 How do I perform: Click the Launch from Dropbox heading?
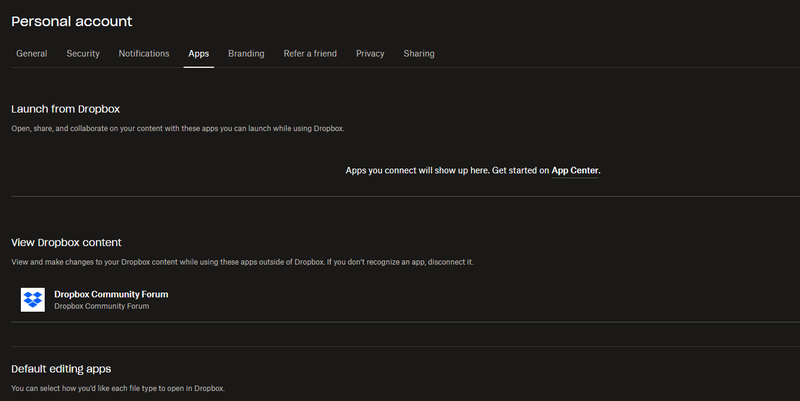(66, 108)
